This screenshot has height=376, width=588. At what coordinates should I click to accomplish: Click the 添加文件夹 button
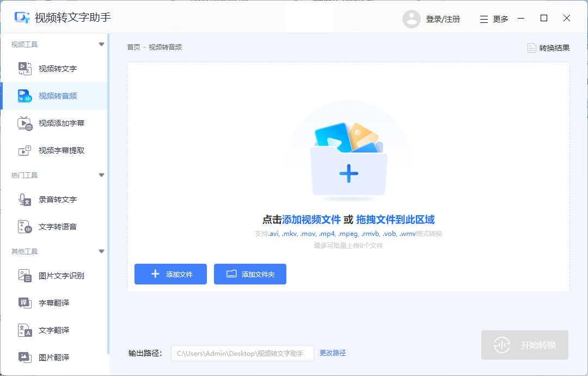click(250, 274)
